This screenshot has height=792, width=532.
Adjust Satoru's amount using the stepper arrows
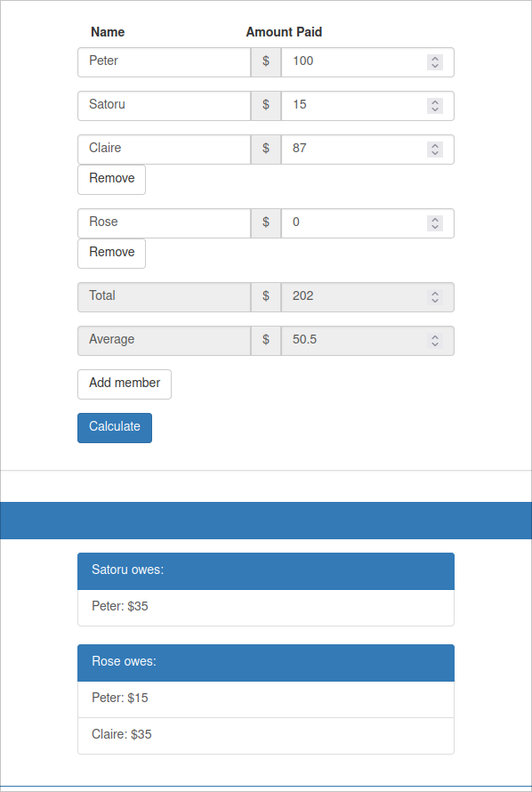tap(434, 106)
